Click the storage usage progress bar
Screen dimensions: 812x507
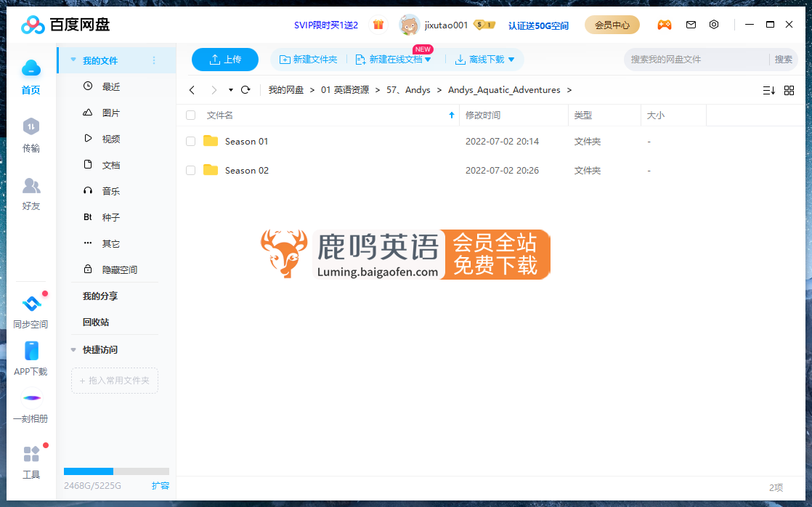click(x=116, y=471)
